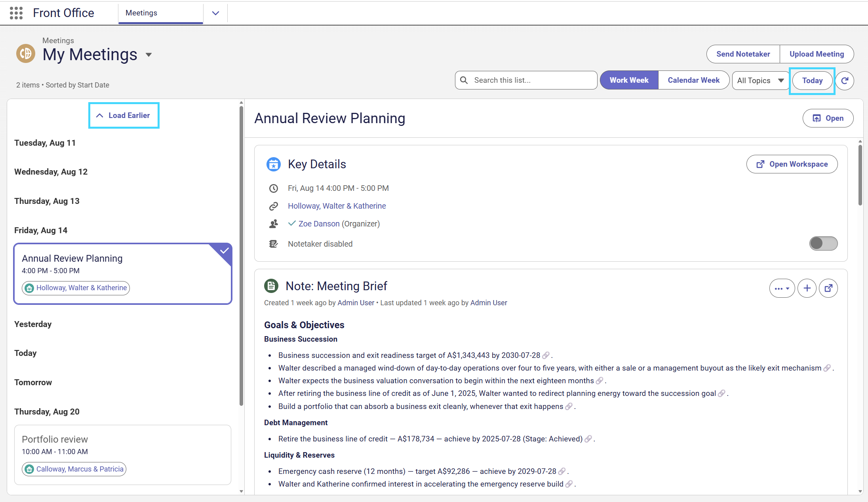Click the 'Goals & Objectives' heading

click(x=304, y=325)
